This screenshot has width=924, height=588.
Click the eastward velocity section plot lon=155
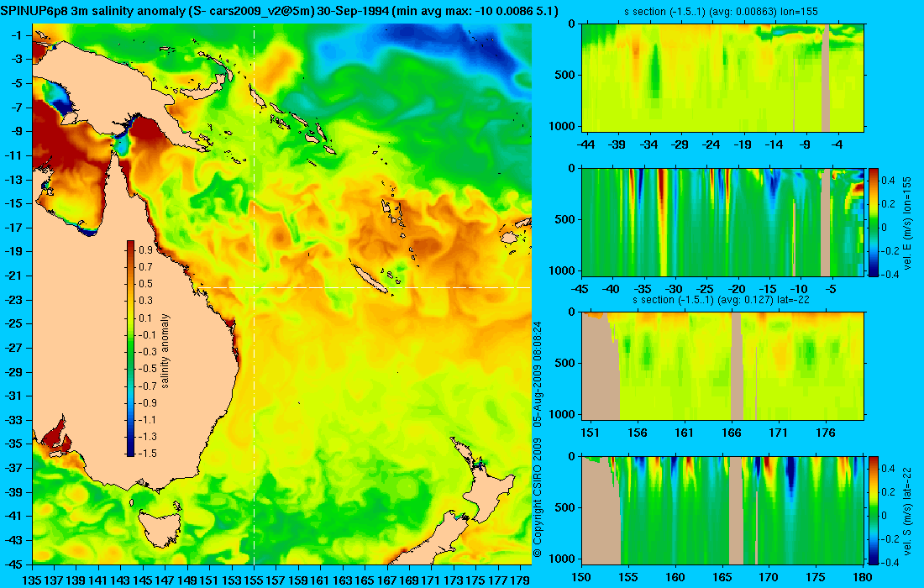723,222
